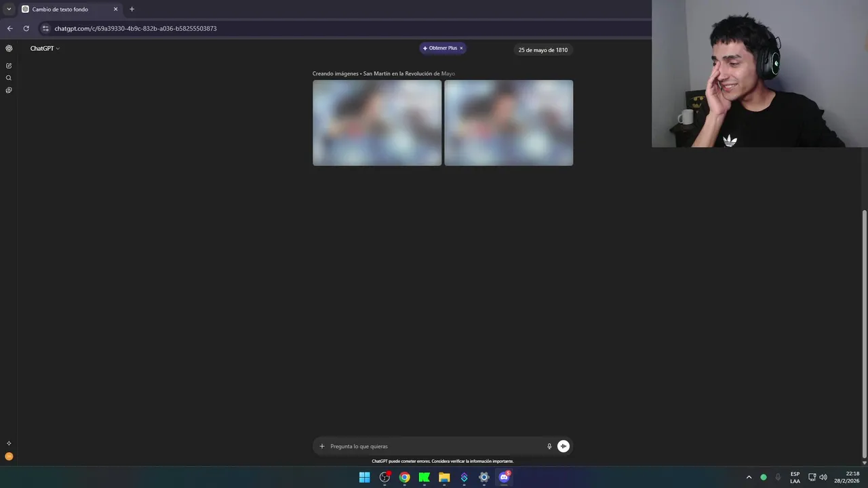Close the 'Cambio de texto fondo' tab
Screen dimensions: 868x488
115,9
